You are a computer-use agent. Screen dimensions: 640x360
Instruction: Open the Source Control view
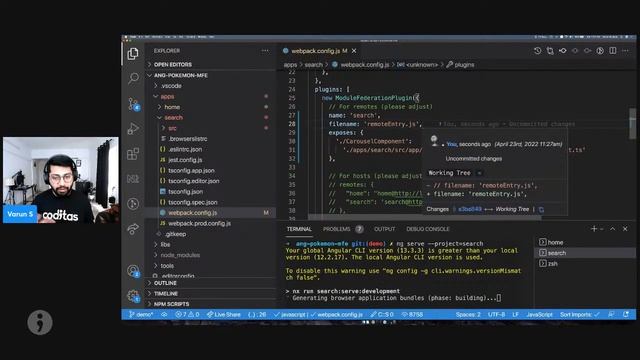pyautogui.click(x=133, y=104)
